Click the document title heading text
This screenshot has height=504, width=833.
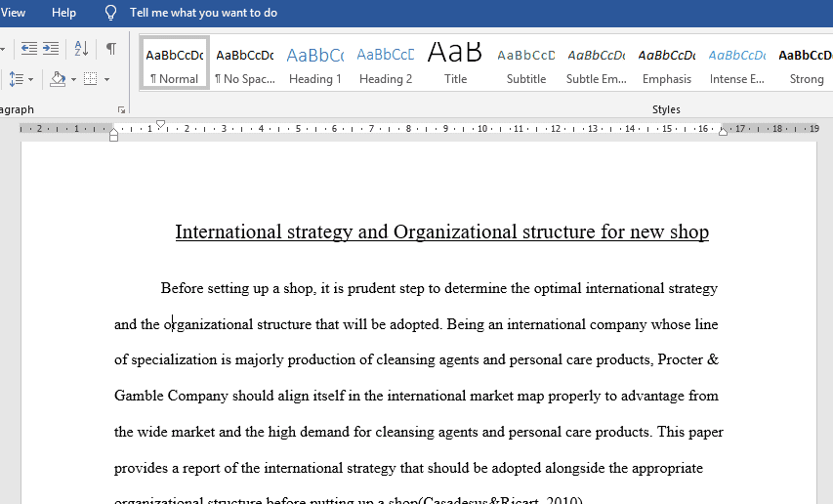442,232
